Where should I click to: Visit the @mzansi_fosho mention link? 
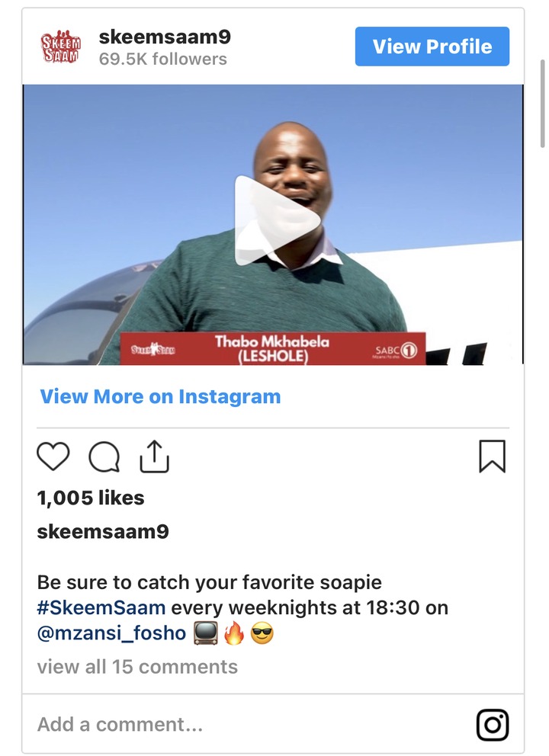pos(111,633)
